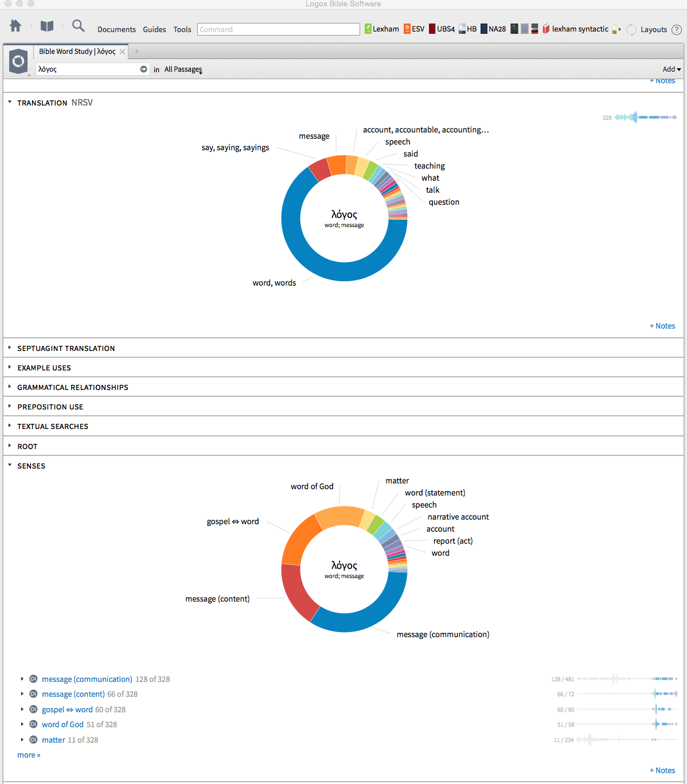
Task: Open the Lexham shortcut in toolbar
Action: tap(382, 29)
